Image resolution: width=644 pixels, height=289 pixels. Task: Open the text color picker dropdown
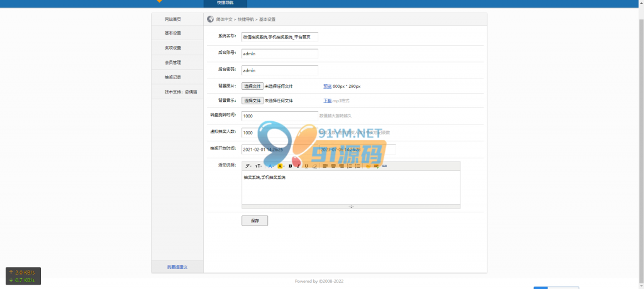[270, 166]
